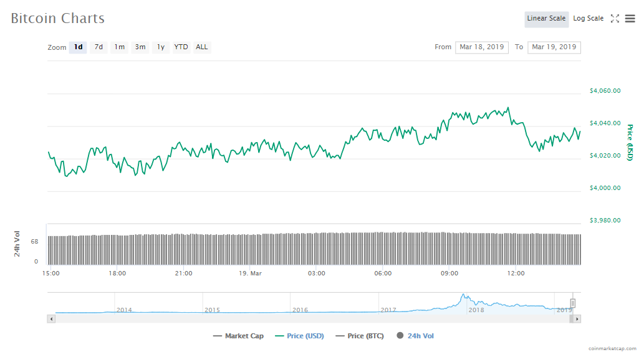Toggle the Price (USD) legend series
Image resolution: width=644 pixels, height=357 pixels.
299,336
